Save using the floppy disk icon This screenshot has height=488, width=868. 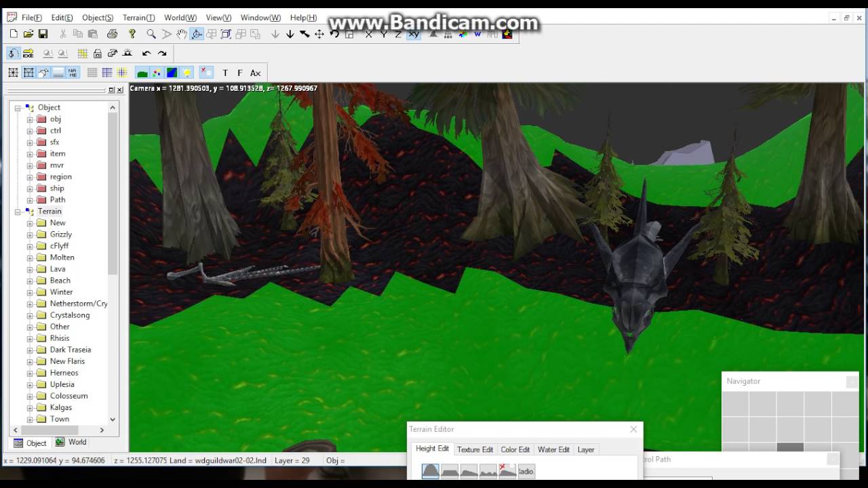click(43, 34)
